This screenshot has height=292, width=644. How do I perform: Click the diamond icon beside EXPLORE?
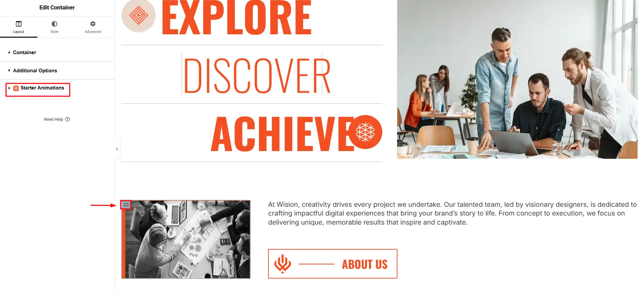138,15
